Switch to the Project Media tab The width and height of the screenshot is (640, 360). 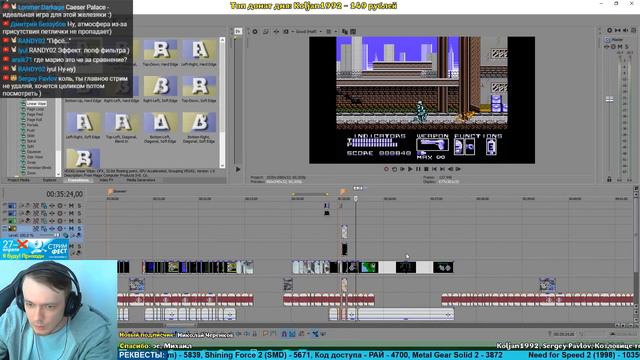pyautogui.click(x=19, y=180)
